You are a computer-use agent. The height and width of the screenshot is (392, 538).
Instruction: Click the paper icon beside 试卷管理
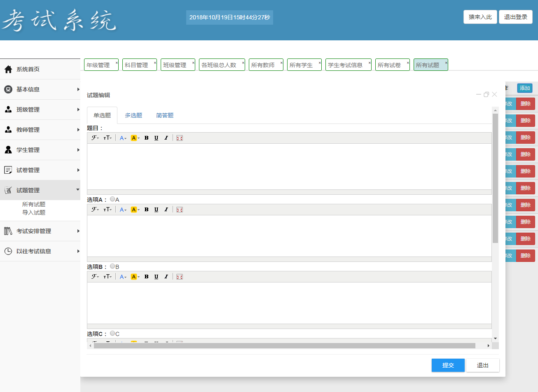[8, 170]
